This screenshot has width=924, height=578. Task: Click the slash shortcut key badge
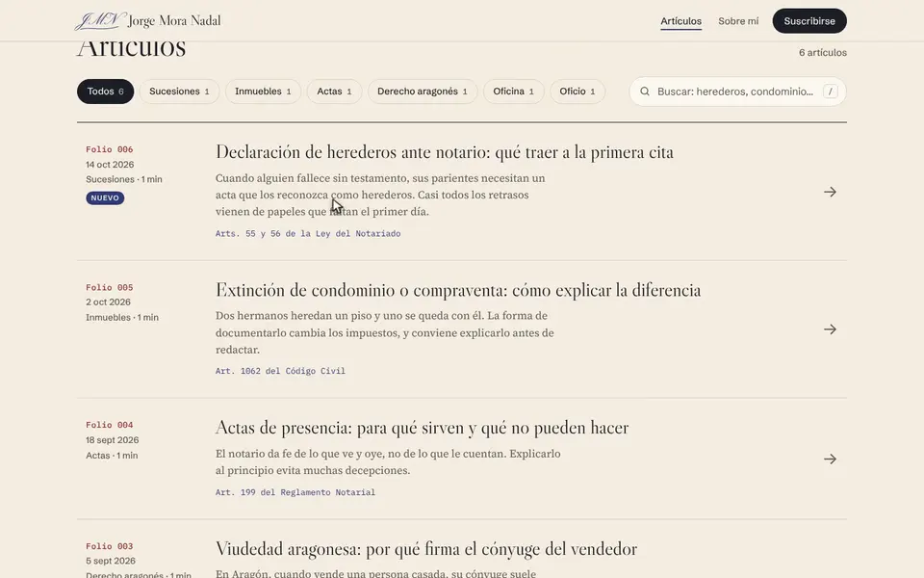[x=831, y=92]
